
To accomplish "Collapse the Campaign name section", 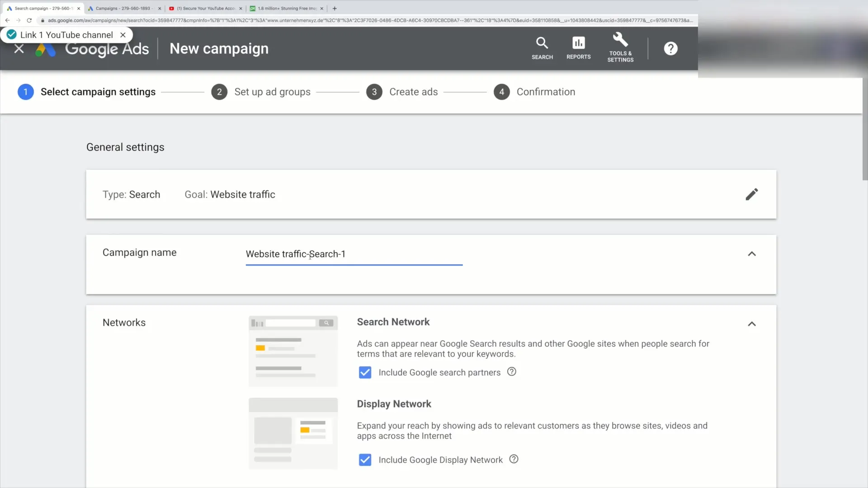I will click(752, 254).
